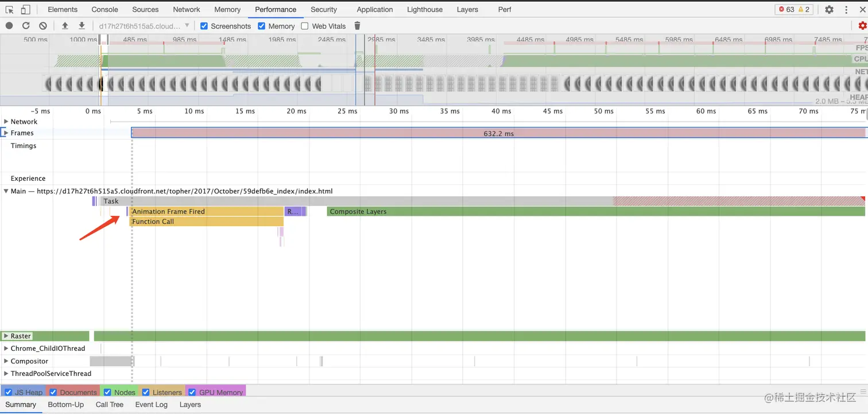Click the 20 ms ruler mark
Viewport: 868px width, 415px height.
point(296,111)
